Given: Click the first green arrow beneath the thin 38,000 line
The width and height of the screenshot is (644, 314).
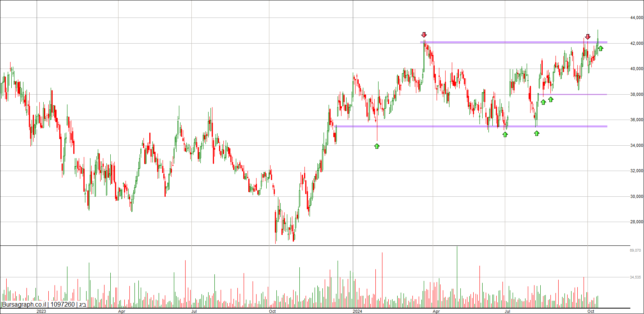Looking at the screenshot, I should (543, 102).
